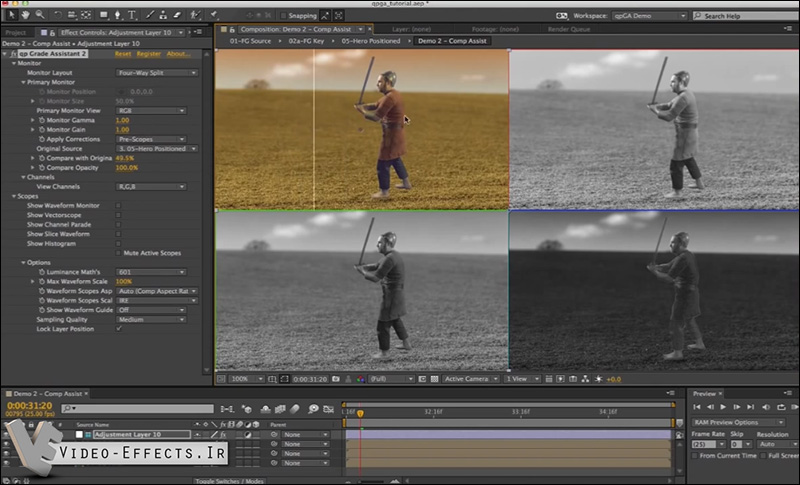Select the Zoom magnifier tool

pyautogui.click(x=39, y=15)
